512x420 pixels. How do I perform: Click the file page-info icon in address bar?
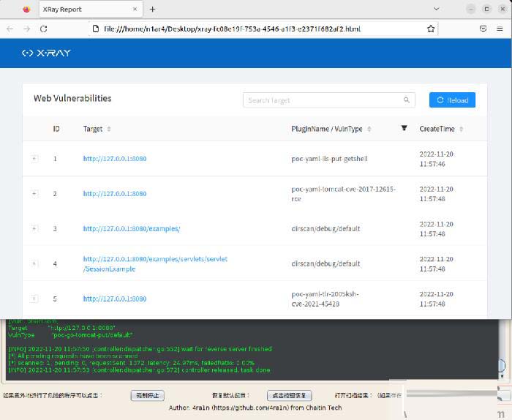pos(96,29)
